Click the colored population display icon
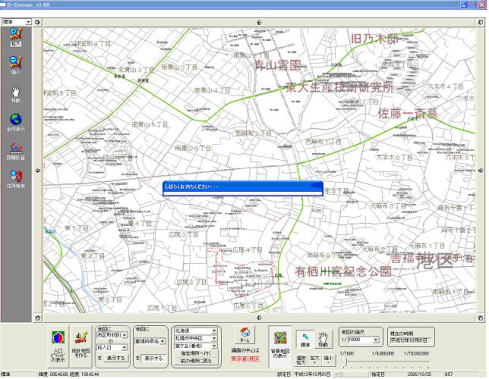The width and height of the screenshot is (489, 379). click(x=58, y=346)
